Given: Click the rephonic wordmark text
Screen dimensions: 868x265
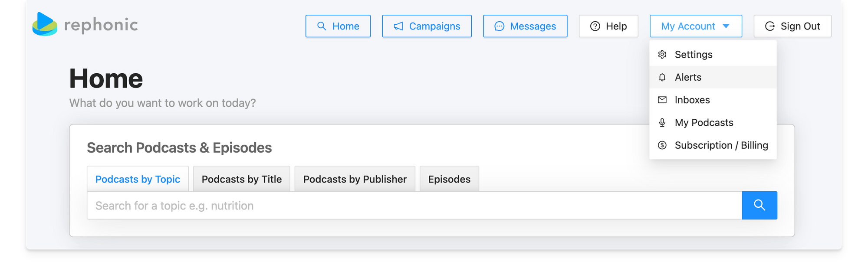Looking at the screenshot, I should tap(101, 25).
